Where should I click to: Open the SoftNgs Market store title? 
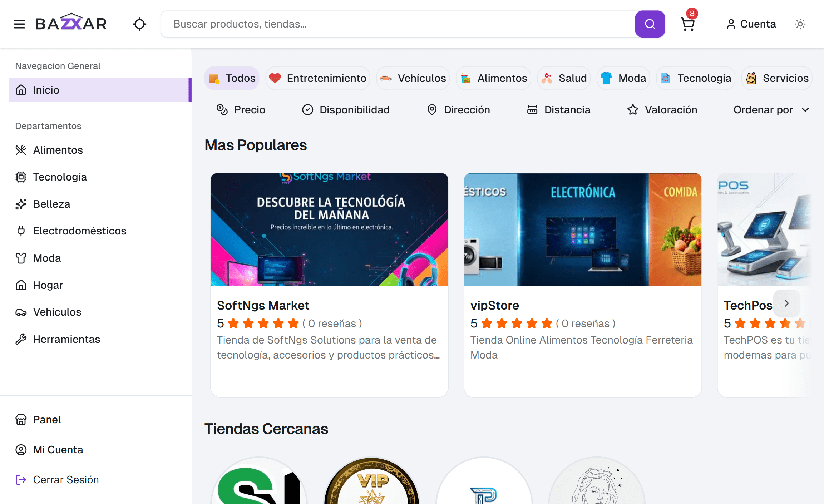[x=263, y=305]
